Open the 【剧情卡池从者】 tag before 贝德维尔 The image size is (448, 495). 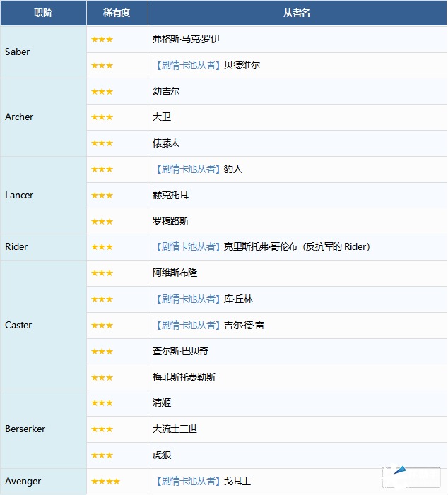(187, 66)
